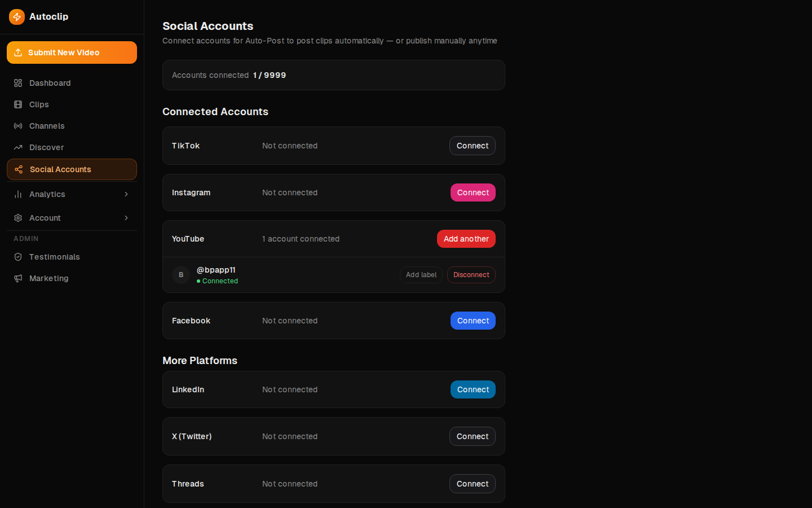This screenshot has width=812, height=508.
Task: Click the Marketing megaphone icon
Action: pyautogui.click(x=18, y=278)
